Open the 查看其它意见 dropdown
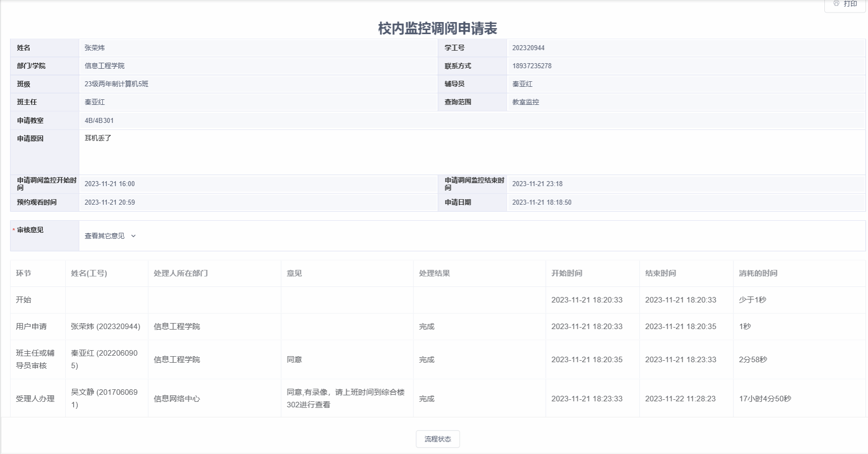The width and height of the screenshot is (868, 454). click(x=110, y=236)
